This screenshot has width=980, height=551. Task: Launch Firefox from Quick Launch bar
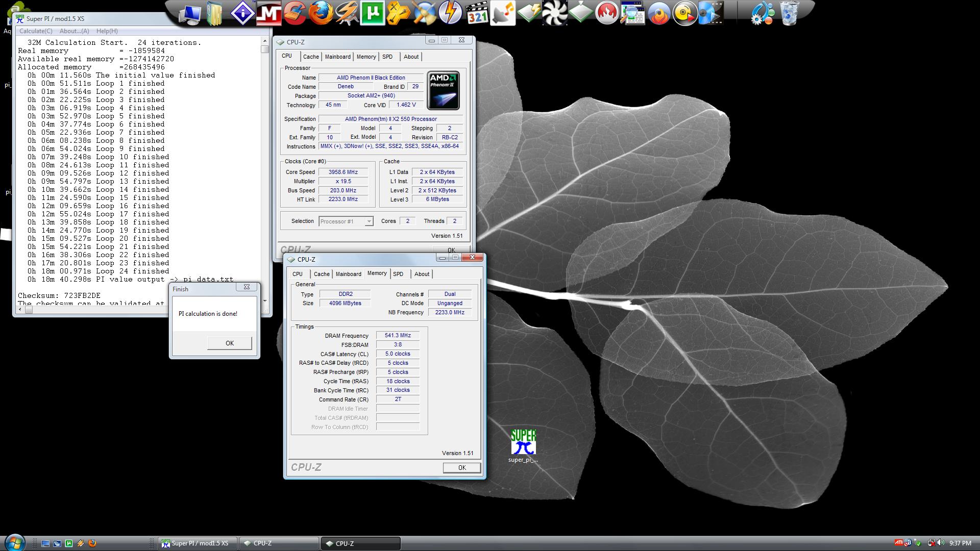[92, 543]
